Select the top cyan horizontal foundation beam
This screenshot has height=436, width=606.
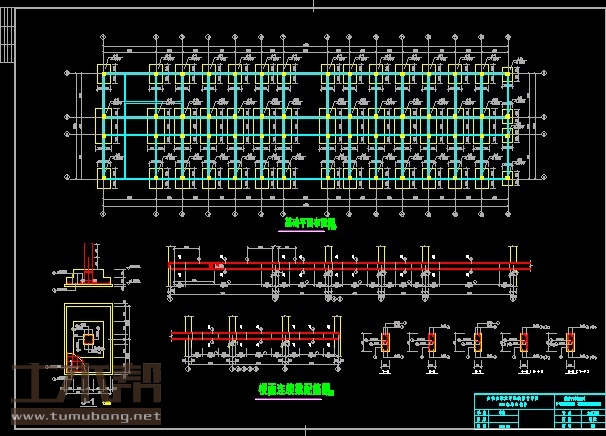pos(300,75)
